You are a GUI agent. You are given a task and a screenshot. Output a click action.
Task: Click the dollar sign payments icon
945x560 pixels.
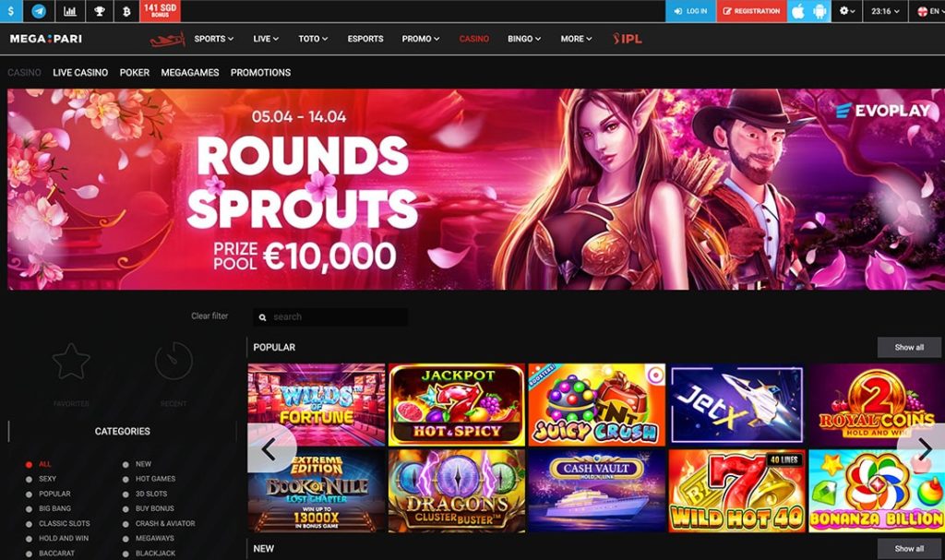11,11
